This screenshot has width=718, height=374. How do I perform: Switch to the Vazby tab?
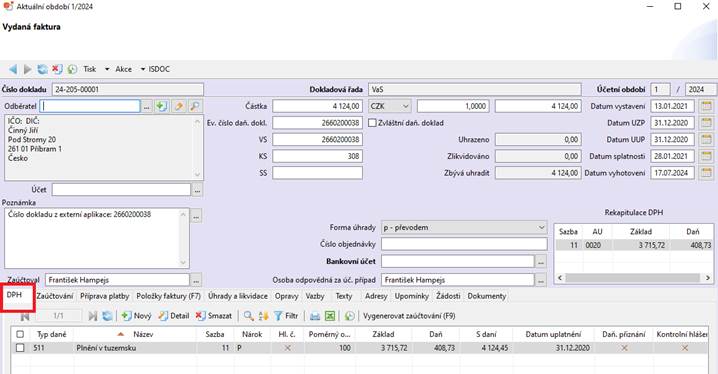[x=315, y=296]
